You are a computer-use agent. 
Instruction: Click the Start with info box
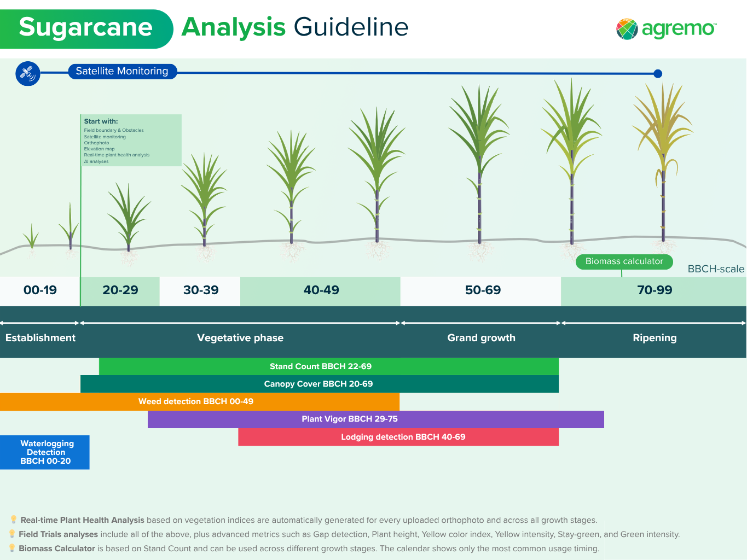click(x=131, y=140)
